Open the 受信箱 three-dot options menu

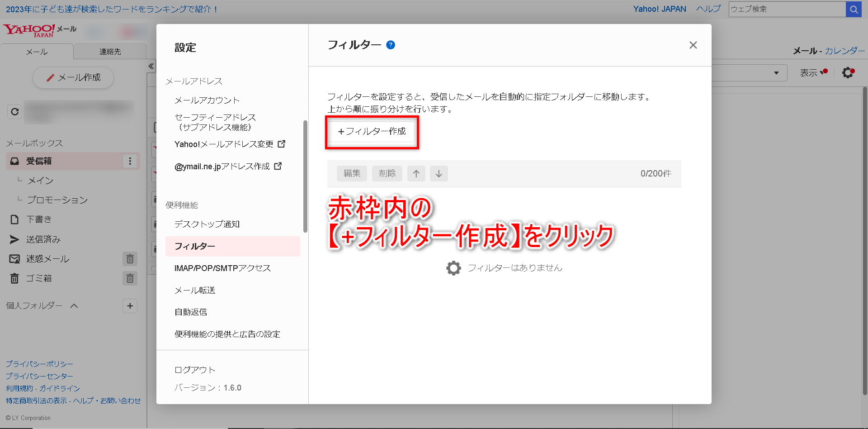click(130, 161)
